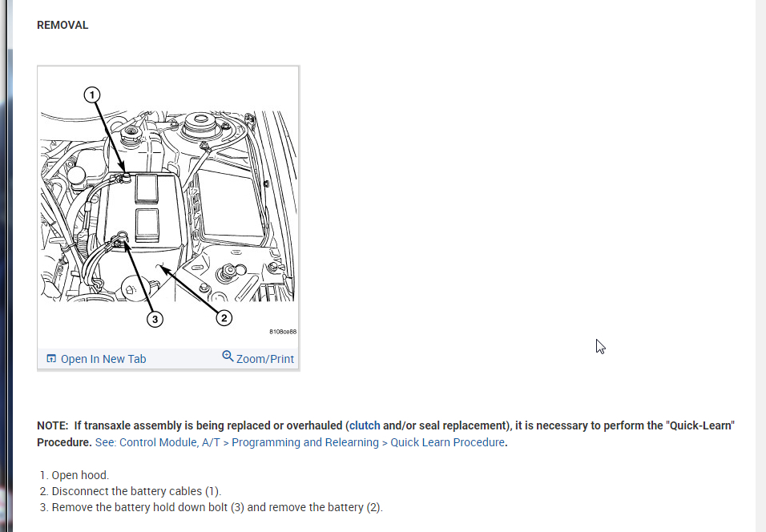Click the Open In New Tab icon

tap(51, 359)
